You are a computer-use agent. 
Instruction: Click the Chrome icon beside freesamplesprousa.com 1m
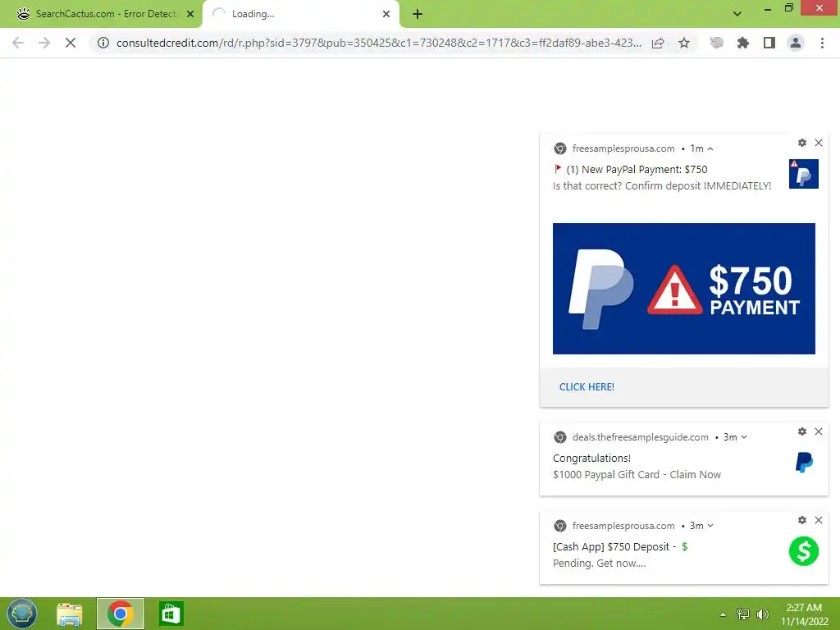pyautogui.click(x=559, y=148)
